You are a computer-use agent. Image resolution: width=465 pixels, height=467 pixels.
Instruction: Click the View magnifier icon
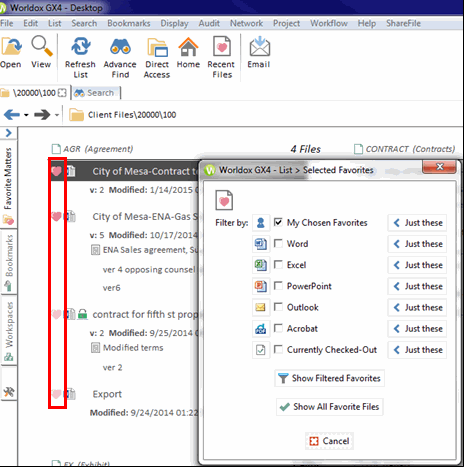point(41,46)
